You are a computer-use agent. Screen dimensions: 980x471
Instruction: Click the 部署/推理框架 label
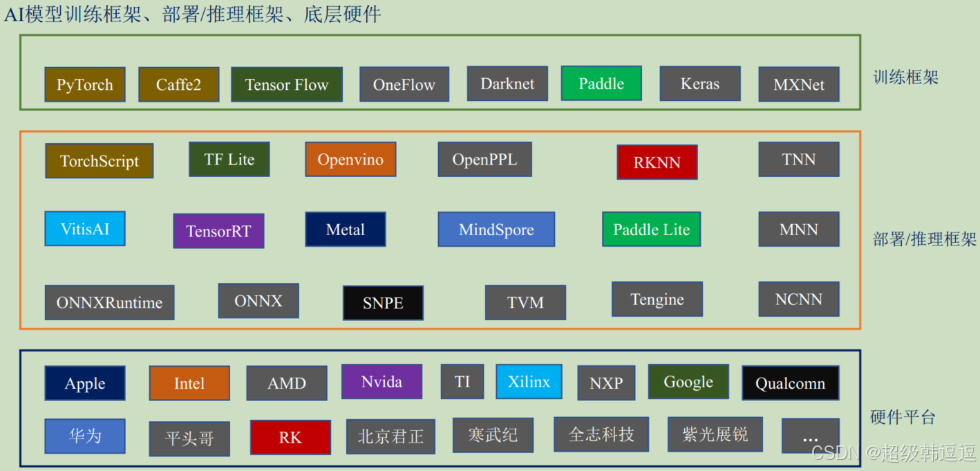click(x=925, y=239)
